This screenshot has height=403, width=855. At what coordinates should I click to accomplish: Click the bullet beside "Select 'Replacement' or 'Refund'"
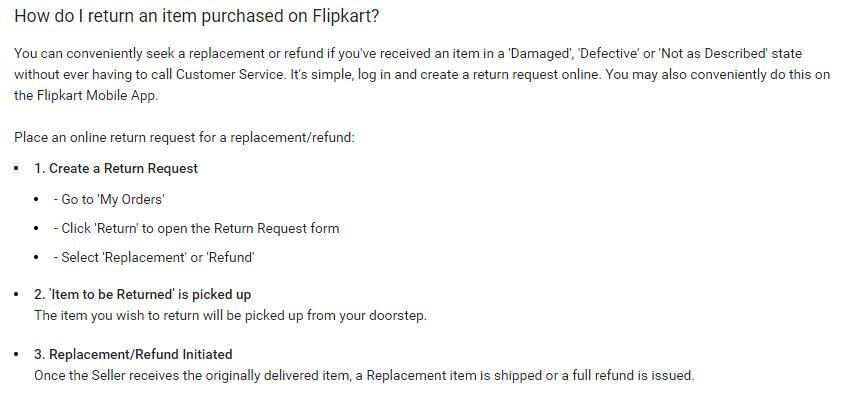click(38, 257)
